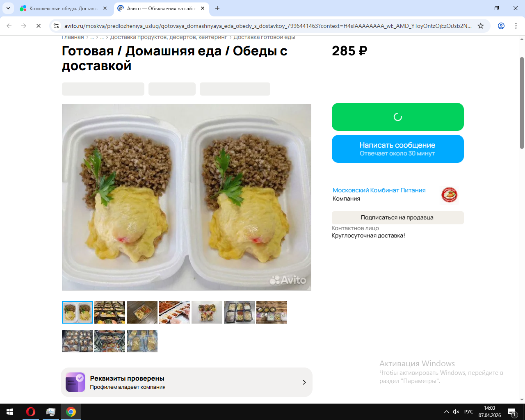Bookmark this page with the star icon
525x420 pixels.
point(481,26)
